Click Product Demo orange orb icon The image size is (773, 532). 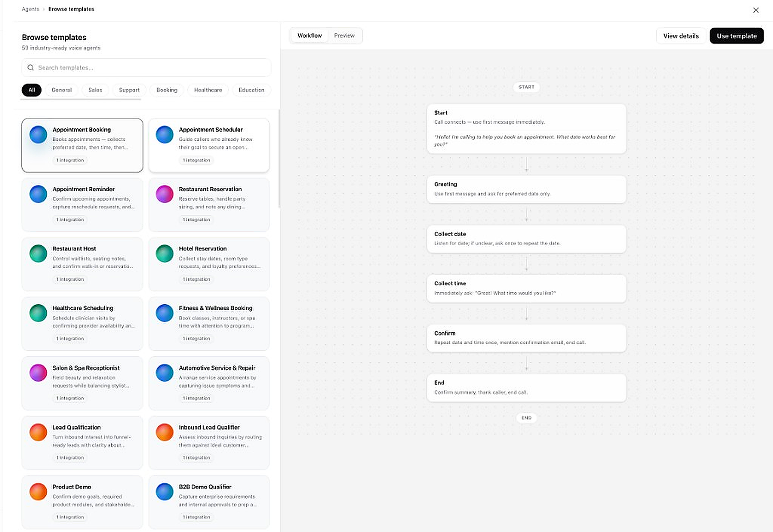(x=38, y=492)
